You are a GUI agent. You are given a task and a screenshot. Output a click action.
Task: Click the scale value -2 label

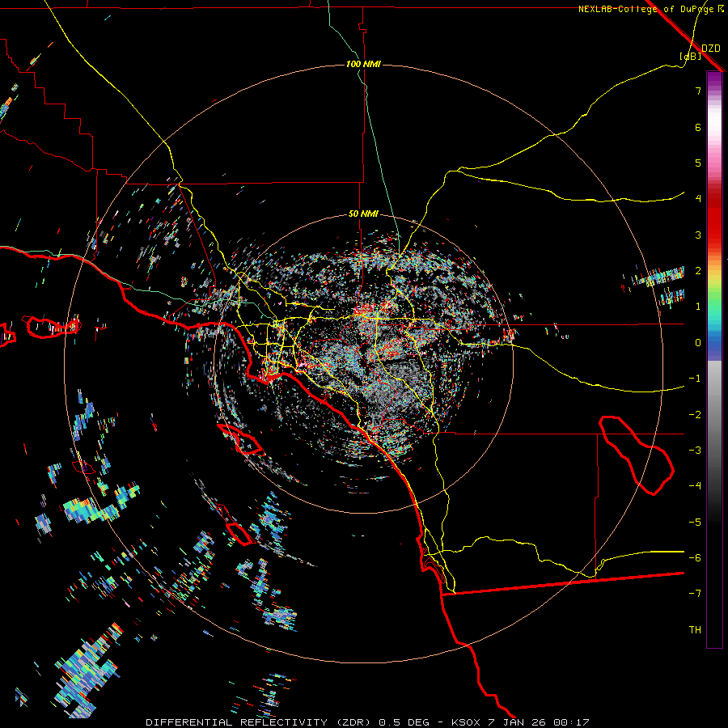pyautogui.click(x=695, y=415)
